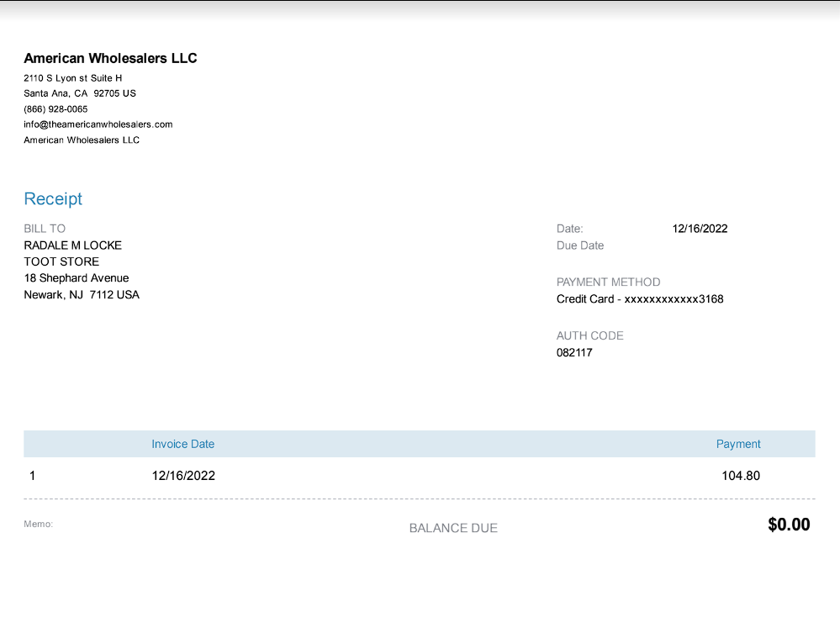Select Credit Card - xxxxxxxxxxxx3168 text

640,298
